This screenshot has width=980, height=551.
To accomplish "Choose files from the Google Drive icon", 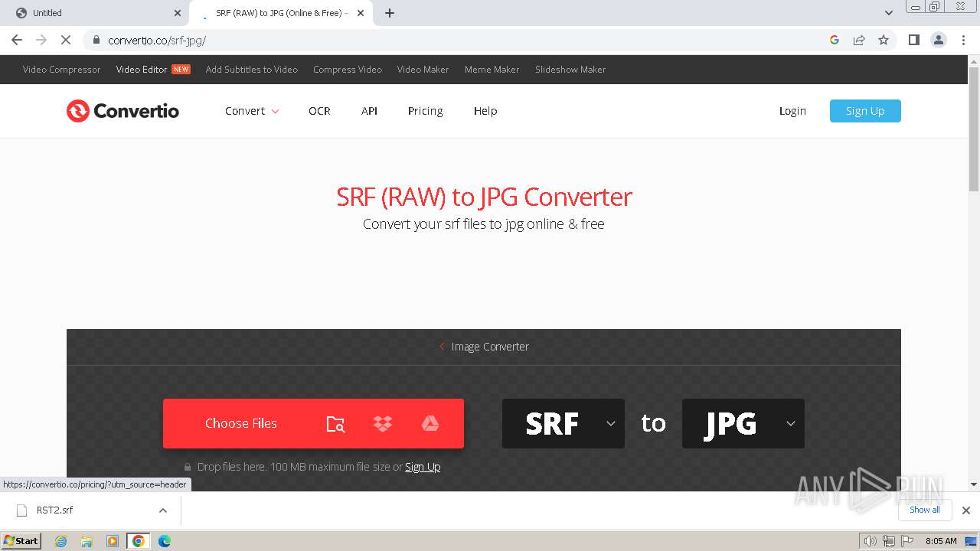I will click(x=430, y=423).
